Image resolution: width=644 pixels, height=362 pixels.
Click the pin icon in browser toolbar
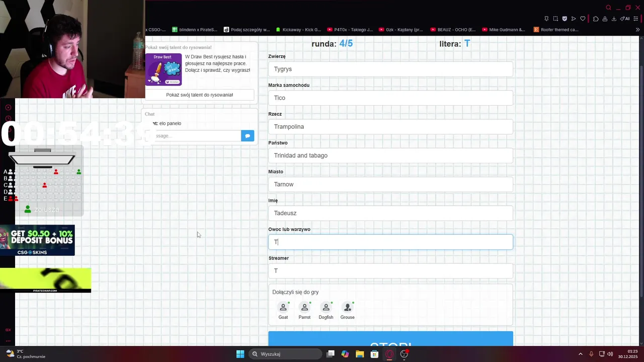click(x=546, y=19)
